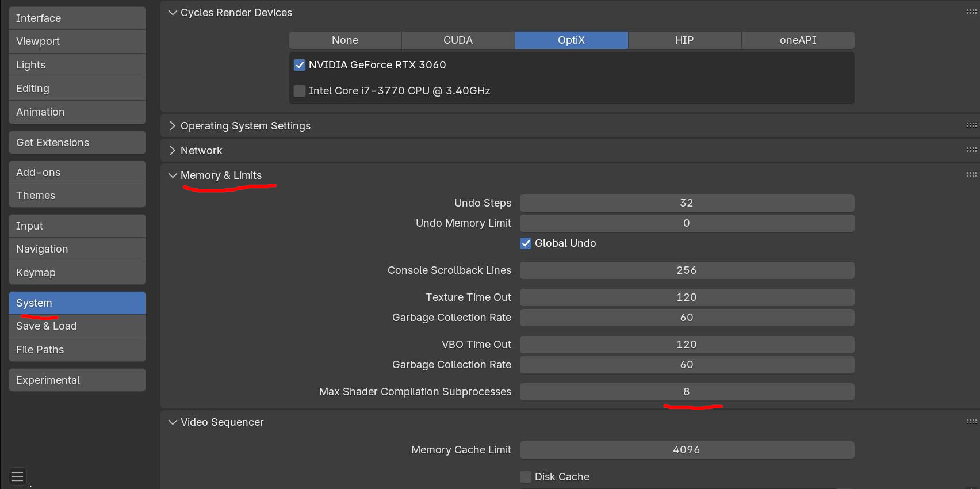The width and height of the screenshot is (980, 489).
Task: Open the Keymap preferences
Action: (x=77, y=273)
